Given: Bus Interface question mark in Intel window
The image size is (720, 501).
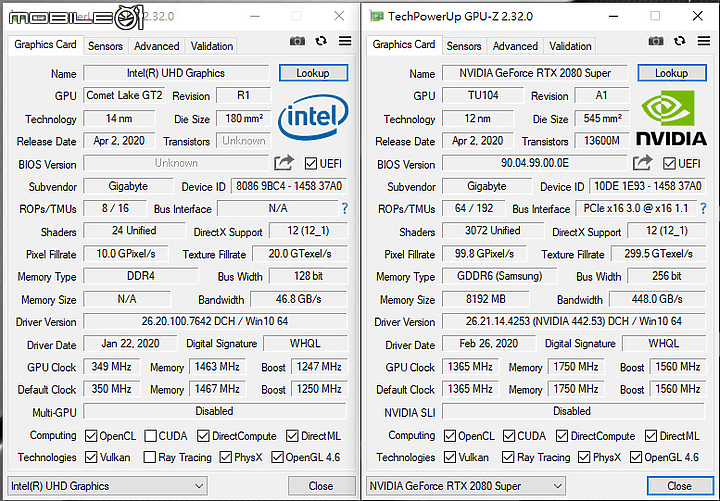Looking at the screenshot, I should [345, 209].
